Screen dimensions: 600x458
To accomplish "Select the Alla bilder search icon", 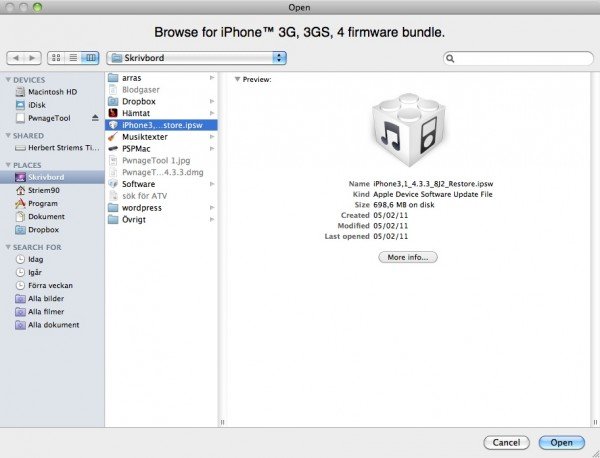I will 20,299.
